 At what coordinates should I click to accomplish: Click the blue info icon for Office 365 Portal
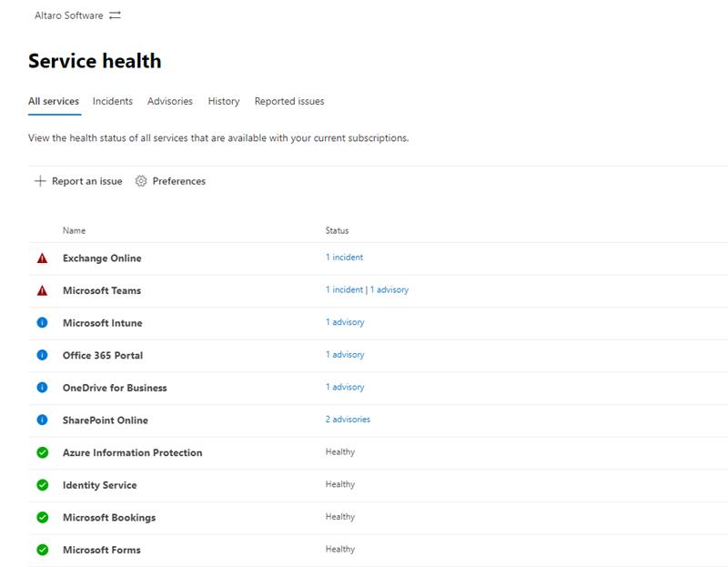42,355
